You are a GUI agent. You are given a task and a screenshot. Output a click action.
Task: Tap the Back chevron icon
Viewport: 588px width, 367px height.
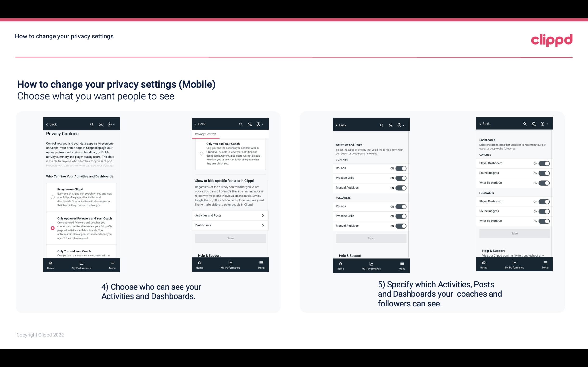[x=47, y=124]
